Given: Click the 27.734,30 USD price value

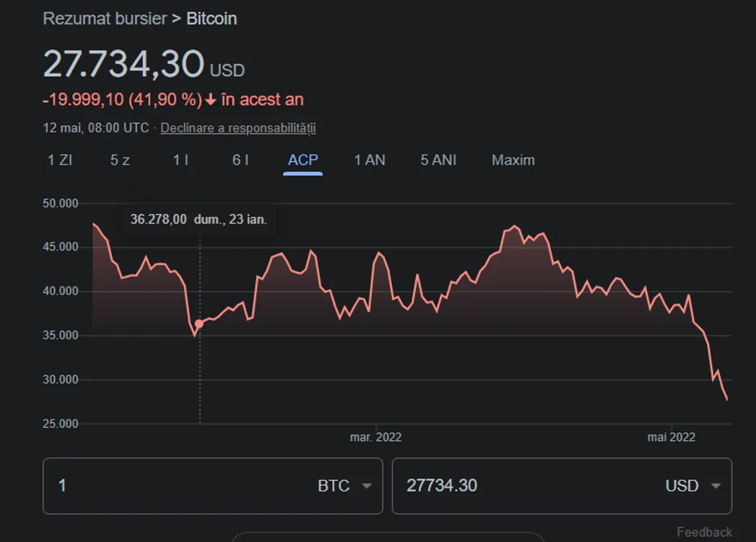Looking at the screenshot, I should tap(144, 64).
